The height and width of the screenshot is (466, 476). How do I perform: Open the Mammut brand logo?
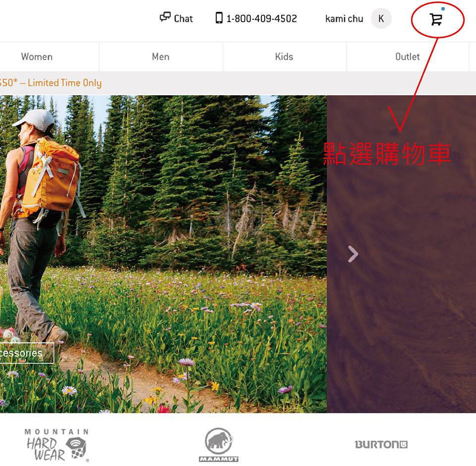tap(219, 445)
